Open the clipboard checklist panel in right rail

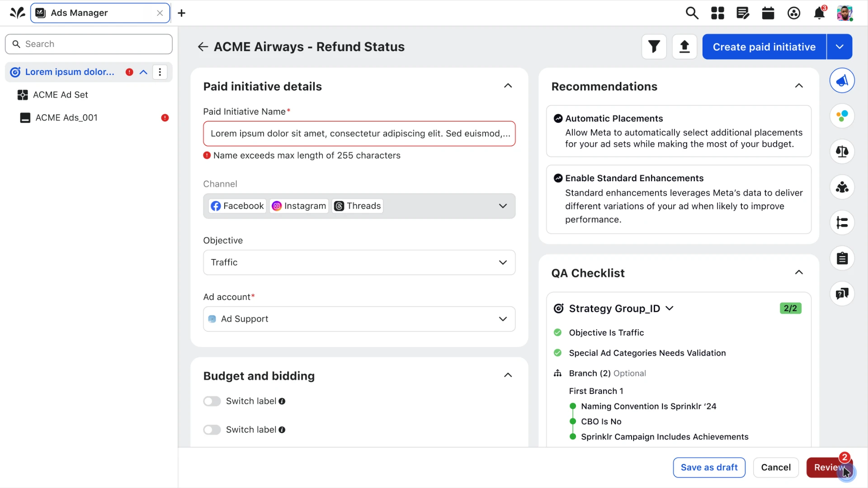tap(842, 258)
